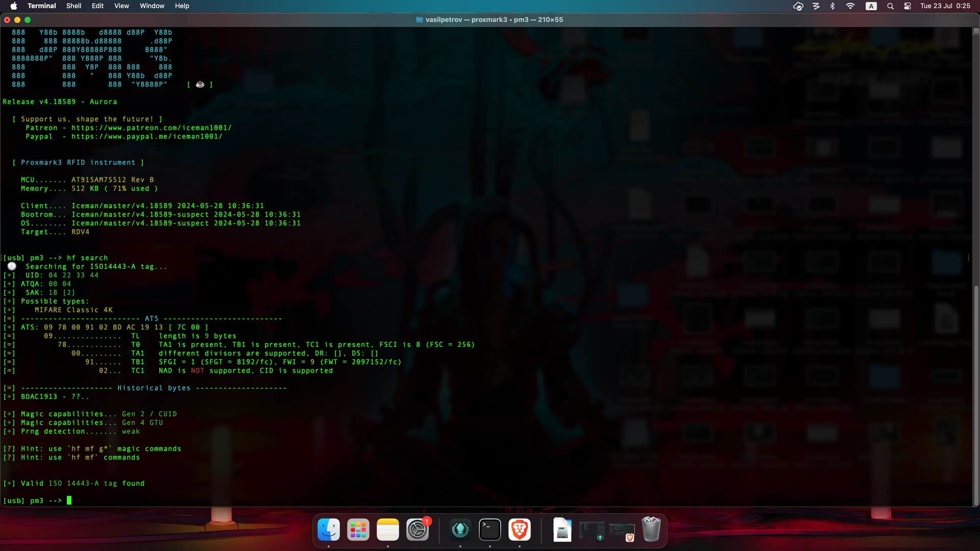The height and width of the screenshot is (551, 980).
Task: Open System Settings from the Dock
Action: click(418, 530)
